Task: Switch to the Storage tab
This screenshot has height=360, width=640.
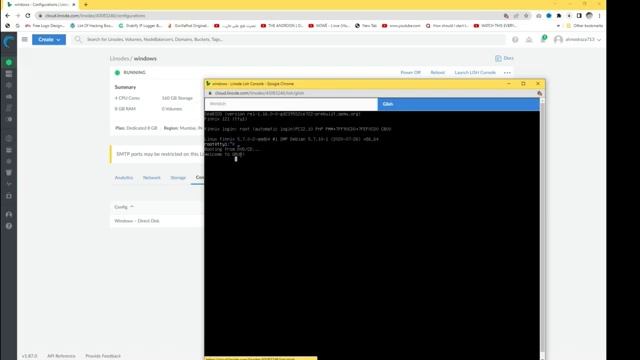Action: 178,178
